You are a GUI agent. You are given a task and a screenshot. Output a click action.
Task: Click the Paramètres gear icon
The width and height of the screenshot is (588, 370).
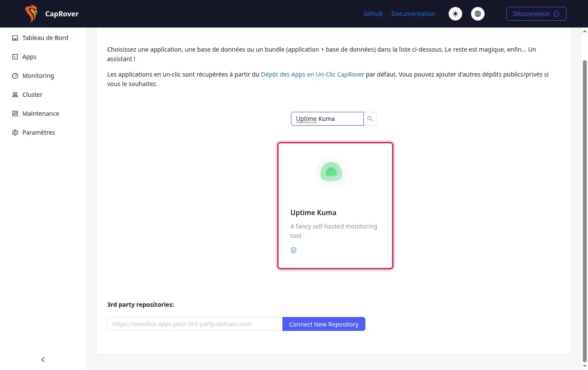[15, 133]
